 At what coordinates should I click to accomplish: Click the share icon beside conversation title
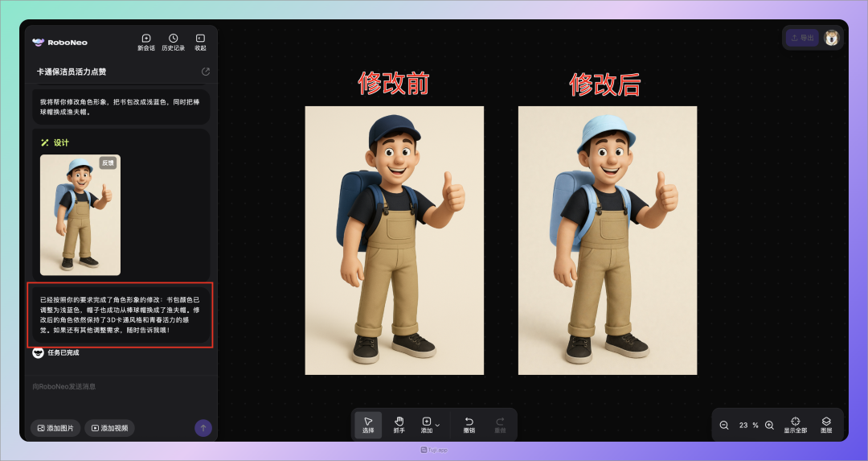tap(205, 72)
